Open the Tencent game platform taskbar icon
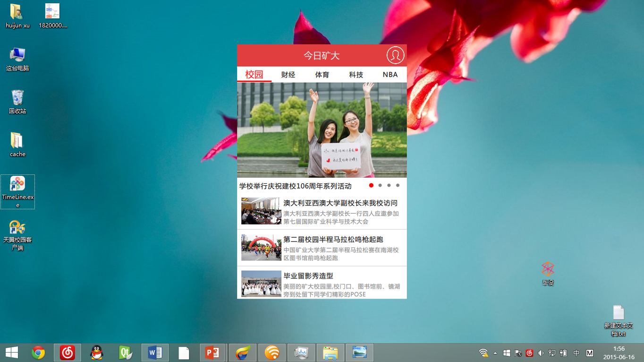This screenshot has height=362, width=644. (243, 353)
